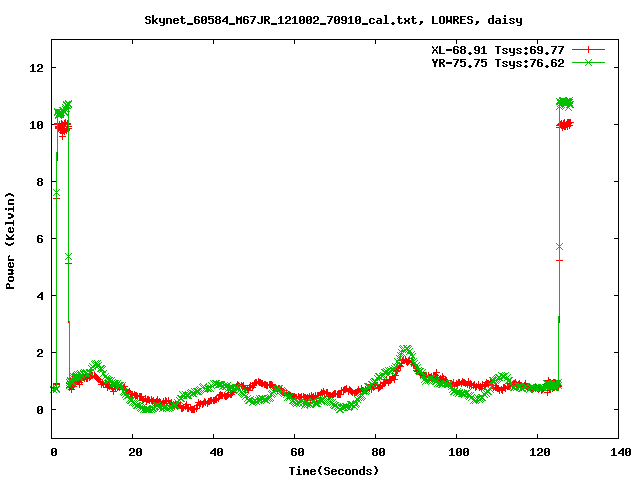Click the x-axis tick label 40
This screenshot has height=480, width=640.
[x=216, y=452]
